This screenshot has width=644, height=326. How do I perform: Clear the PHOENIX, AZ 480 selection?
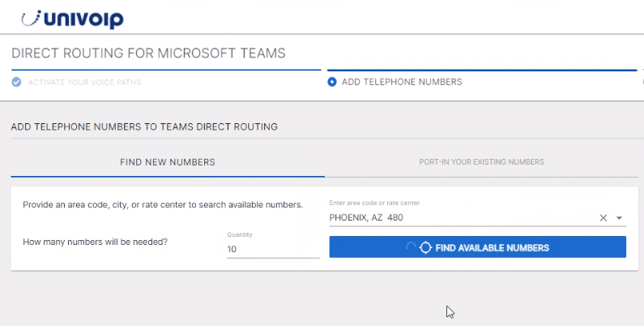(x=603, y=218)
